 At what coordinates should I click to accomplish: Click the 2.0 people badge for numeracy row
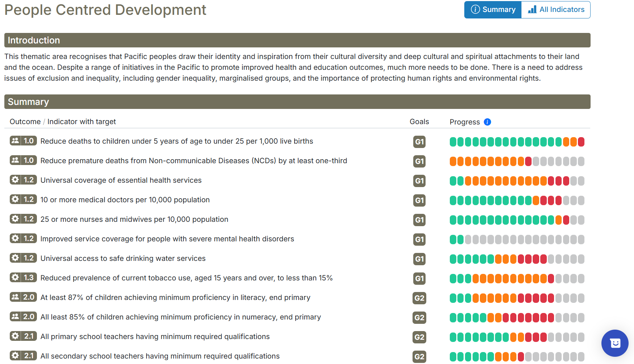pos(23,317)
